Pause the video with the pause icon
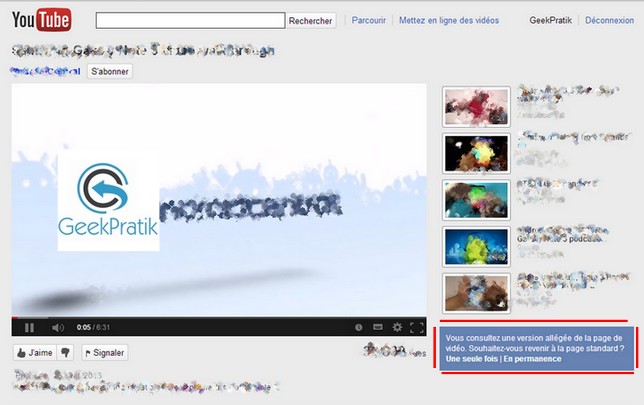 click(29, 327)
